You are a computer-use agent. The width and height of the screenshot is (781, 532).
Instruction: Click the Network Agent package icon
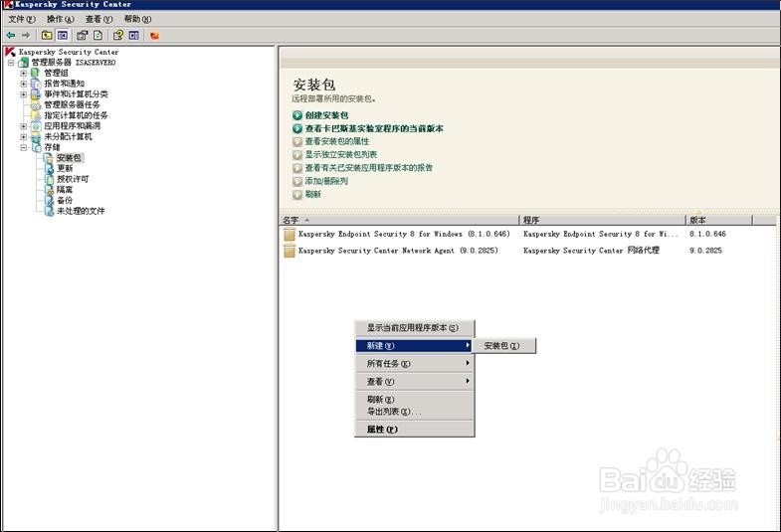[x=290, y=251]
